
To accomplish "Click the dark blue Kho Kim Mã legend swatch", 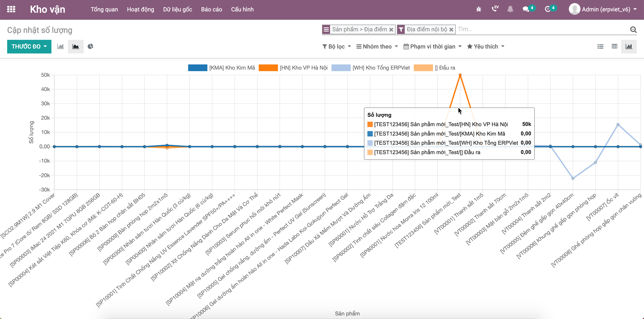I will point(197,68).
